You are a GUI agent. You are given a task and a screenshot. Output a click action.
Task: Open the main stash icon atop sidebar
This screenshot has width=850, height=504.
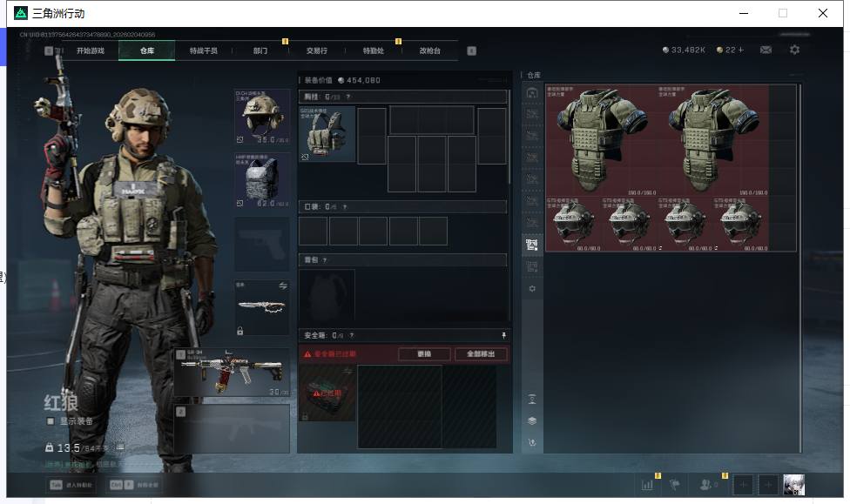(532, 92)
